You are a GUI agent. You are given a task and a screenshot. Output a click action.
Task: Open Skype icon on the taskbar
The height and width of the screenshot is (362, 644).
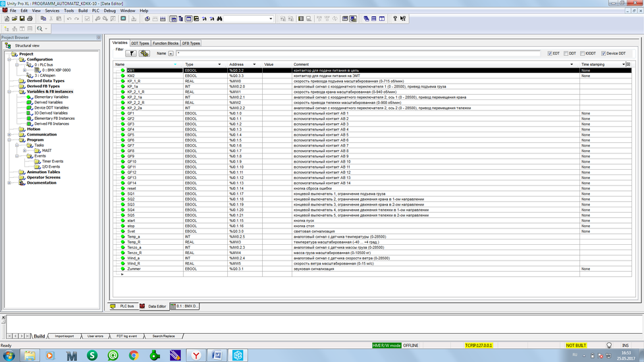click(x=92, y=355)
